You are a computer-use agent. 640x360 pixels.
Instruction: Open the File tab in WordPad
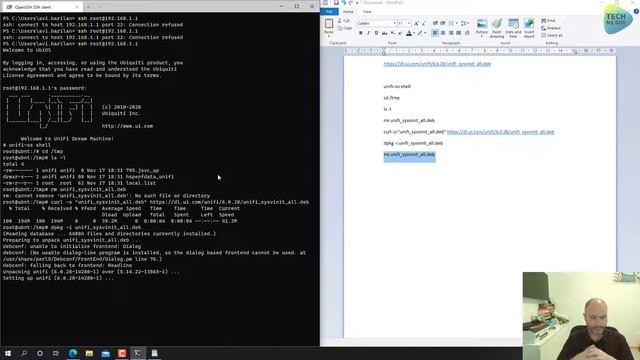point(329,11)
